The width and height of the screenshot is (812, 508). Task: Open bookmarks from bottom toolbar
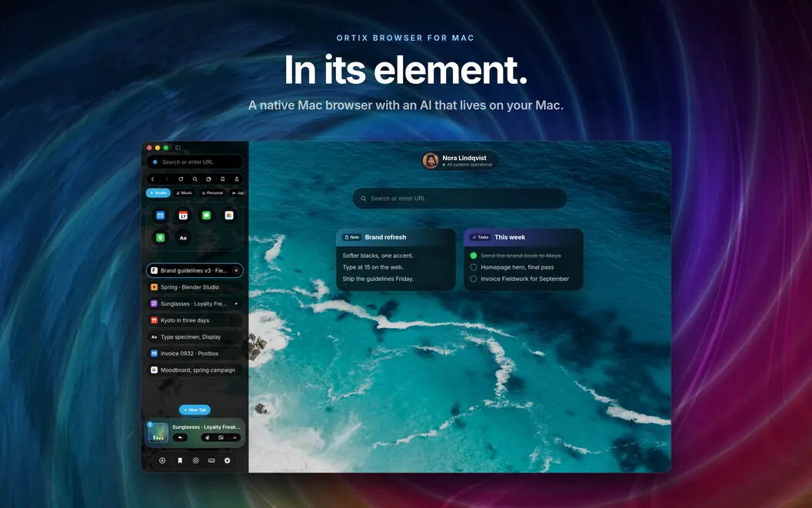coord(180,460)
